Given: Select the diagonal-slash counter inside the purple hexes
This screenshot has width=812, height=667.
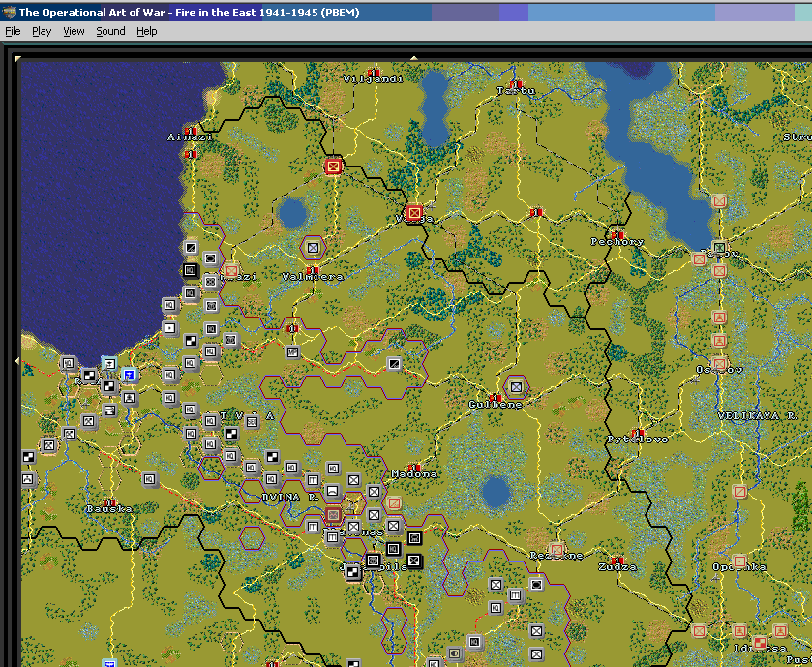Looking at the screenshot, I should [x=394, y=364].
